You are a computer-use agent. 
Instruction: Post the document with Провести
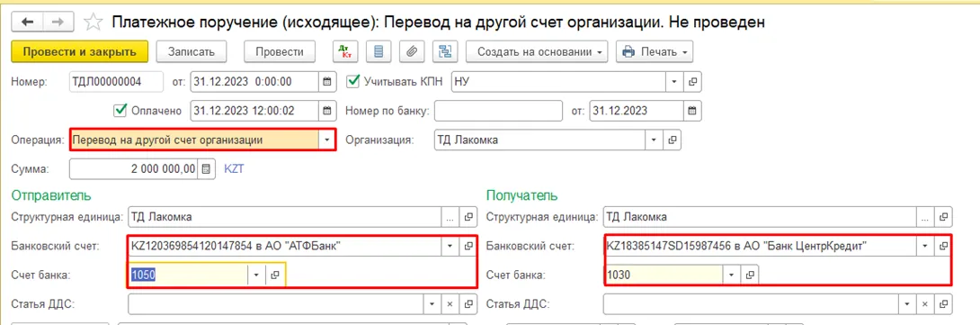tap(280, 52)
